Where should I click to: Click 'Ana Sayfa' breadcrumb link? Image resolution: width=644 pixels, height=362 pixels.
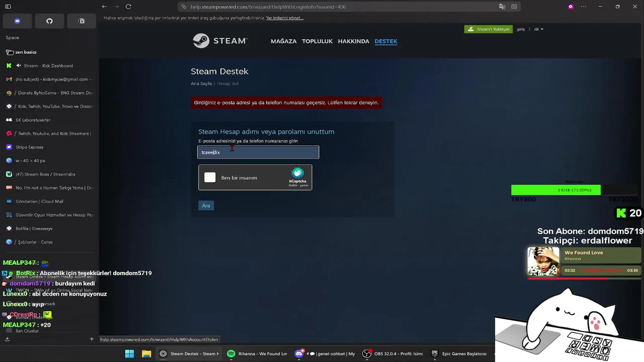201,83
